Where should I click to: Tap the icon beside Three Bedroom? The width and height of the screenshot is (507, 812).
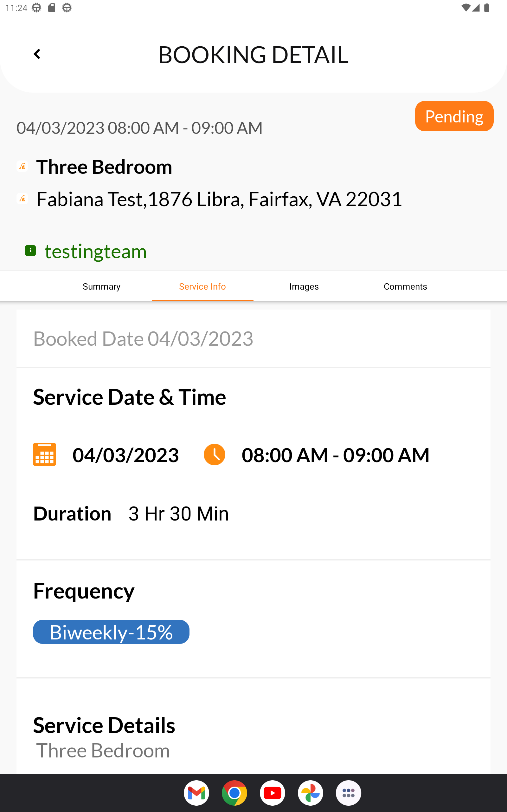click(22, 167)
